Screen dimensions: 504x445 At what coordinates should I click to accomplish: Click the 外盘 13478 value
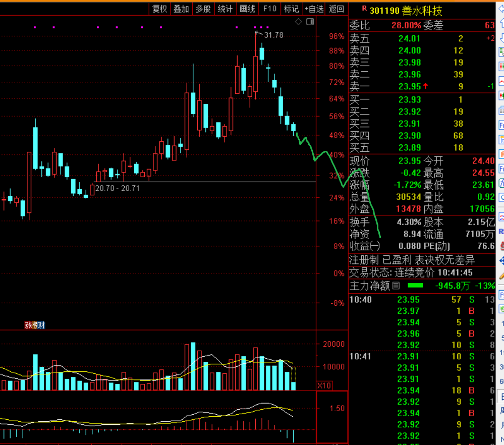point(408,209)
